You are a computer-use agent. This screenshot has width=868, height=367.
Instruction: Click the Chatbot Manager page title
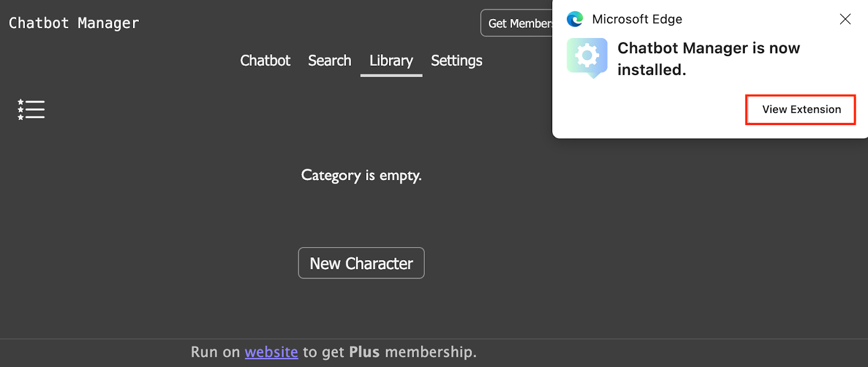74,23
